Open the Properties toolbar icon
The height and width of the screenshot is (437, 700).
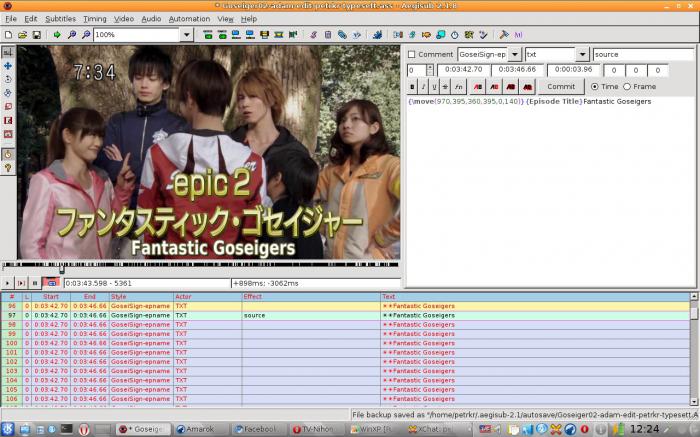[328, 35]
